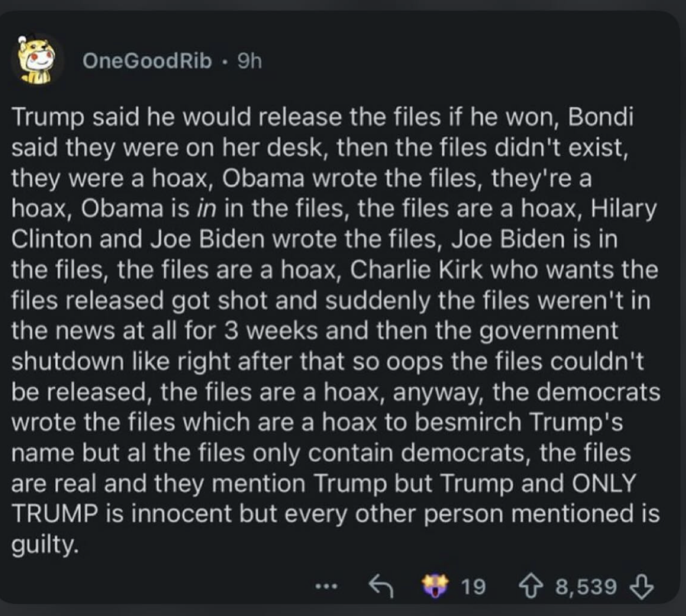
Task: Open OneGoodRib's Snoo avatar
Action: (36, 61)
